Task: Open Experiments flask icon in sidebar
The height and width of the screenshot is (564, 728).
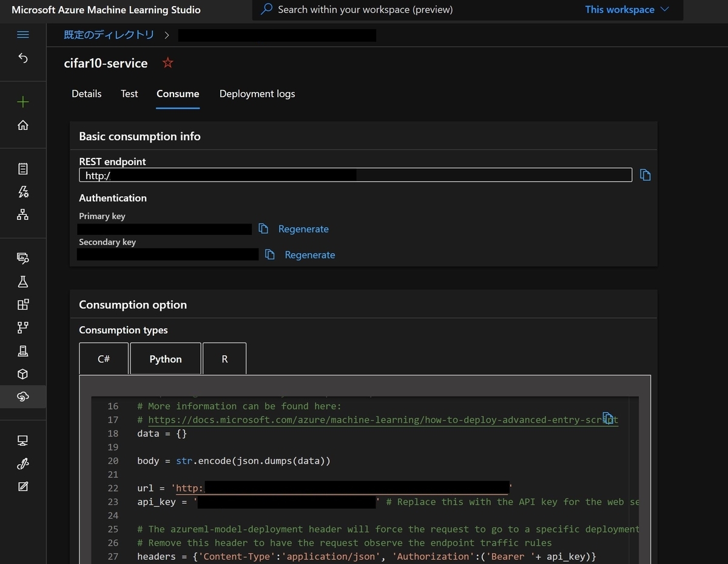Action: coord(22,282)
